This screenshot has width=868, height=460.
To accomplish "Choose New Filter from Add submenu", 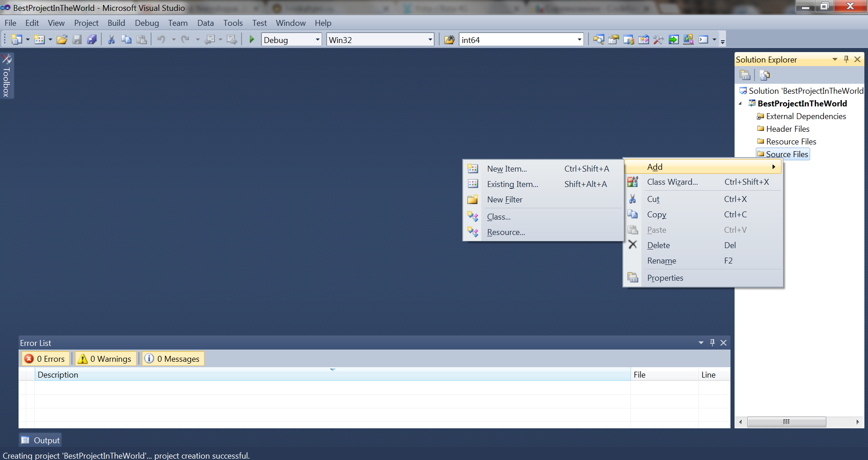I will click(x=543, y=200).
